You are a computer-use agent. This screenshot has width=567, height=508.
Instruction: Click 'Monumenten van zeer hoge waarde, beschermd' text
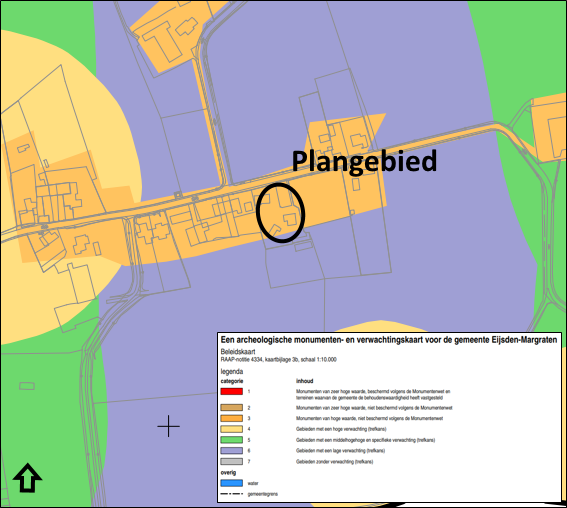coord(373,394)
